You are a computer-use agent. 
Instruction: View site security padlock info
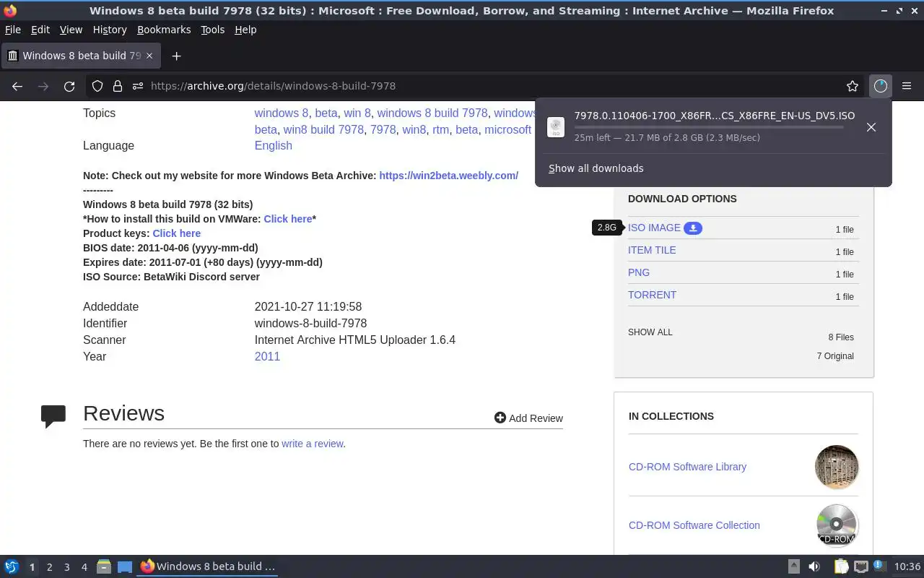coord(117,86)
